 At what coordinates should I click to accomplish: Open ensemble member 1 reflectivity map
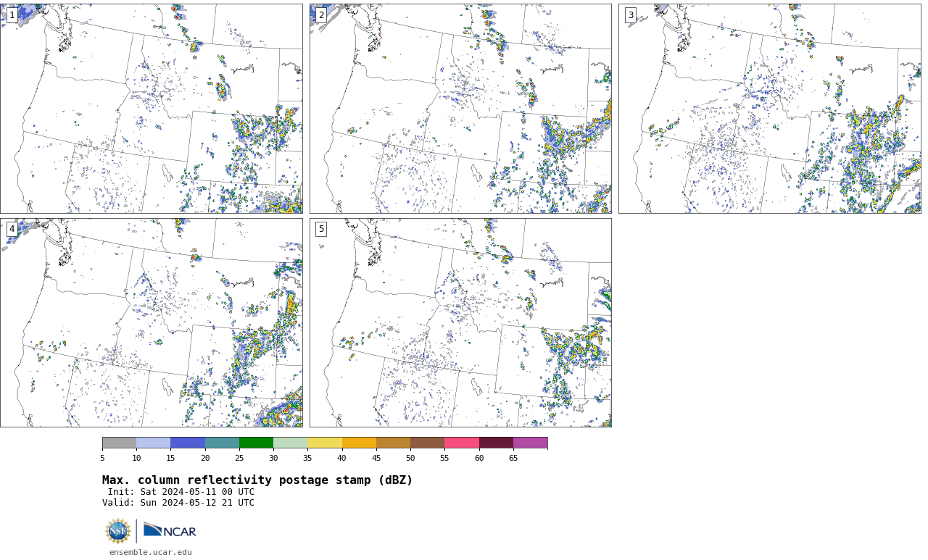[x=152, y=109]
